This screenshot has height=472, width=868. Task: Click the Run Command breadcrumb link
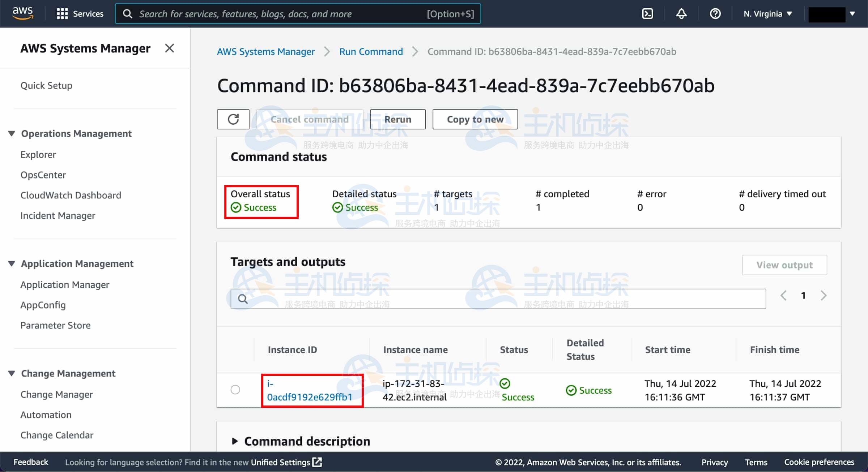[x=371, y=52]
